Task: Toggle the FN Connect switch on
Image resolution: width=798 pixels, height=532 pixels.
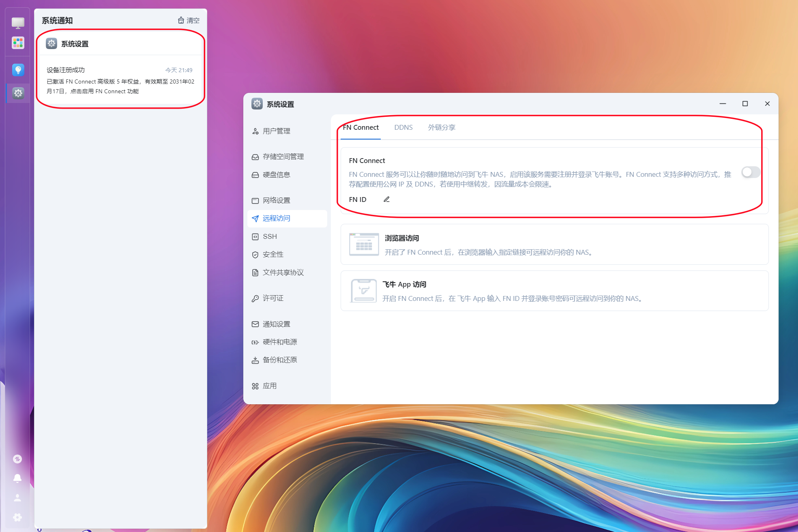Action: (x=750, y=172)
